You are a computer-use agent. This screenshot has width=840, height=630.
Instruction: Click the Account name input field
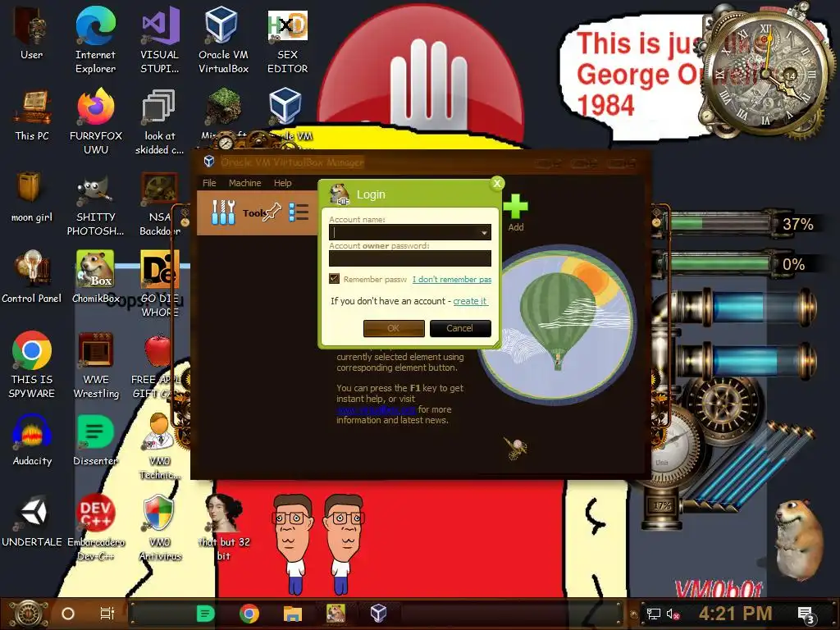pyautogui.click(x=410, y=232)
